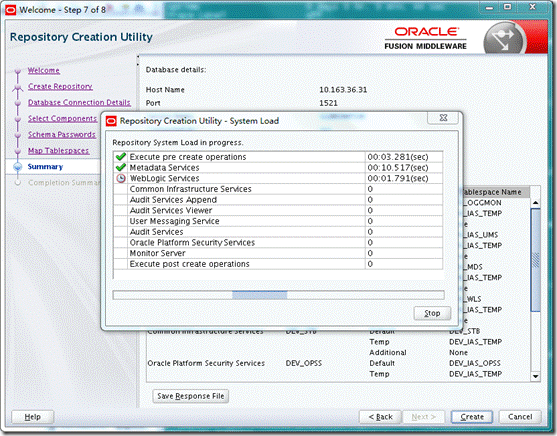Select Execute post create operations row

click(278, 264)
